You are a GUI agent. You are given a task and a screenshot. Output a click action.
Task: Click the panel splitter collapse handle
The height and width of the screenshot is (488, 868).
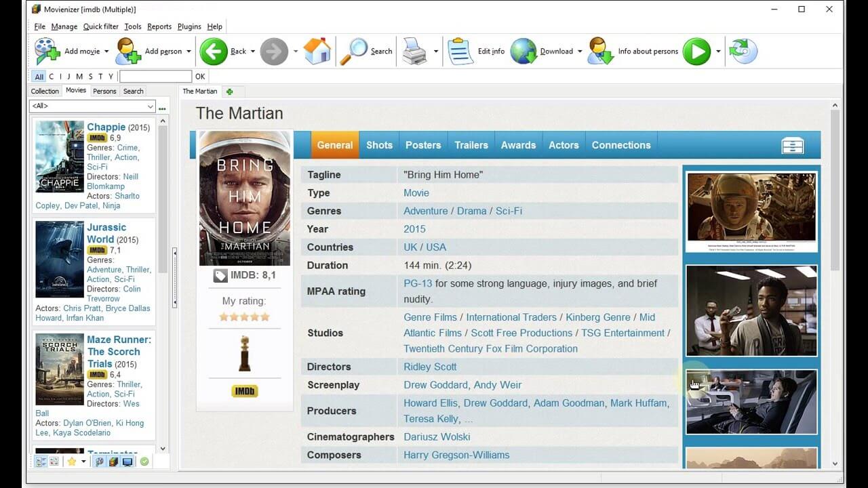pyautogui.click(x=174, y=278)
